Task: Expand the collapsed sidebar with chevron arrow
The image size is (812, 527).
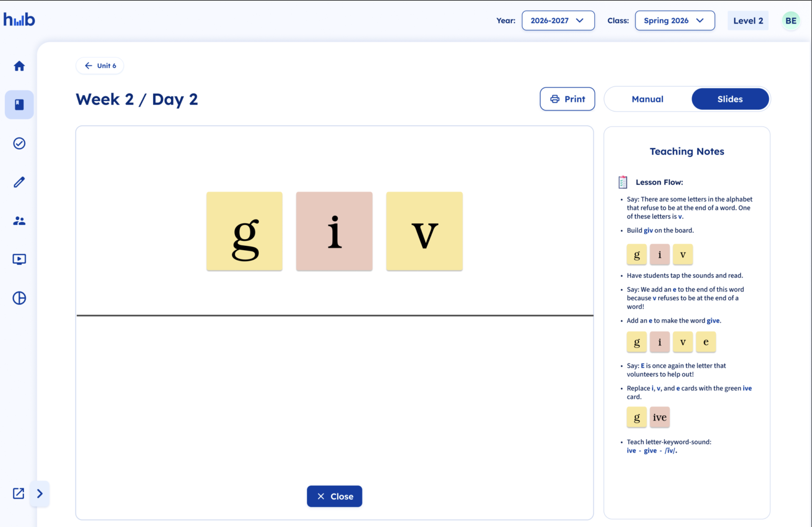Action: click(40, 494)
